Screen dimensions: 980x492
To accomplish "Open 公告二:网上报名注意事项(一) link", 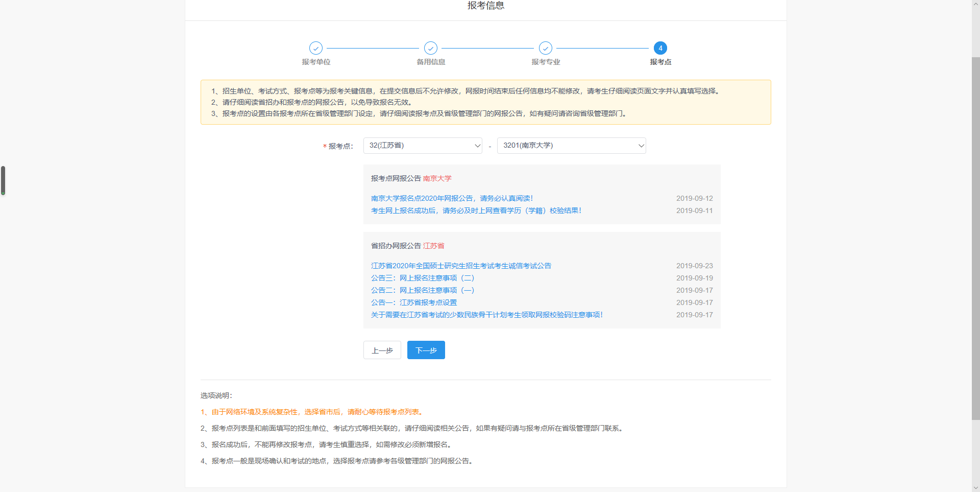I will [x=423, y=290].
